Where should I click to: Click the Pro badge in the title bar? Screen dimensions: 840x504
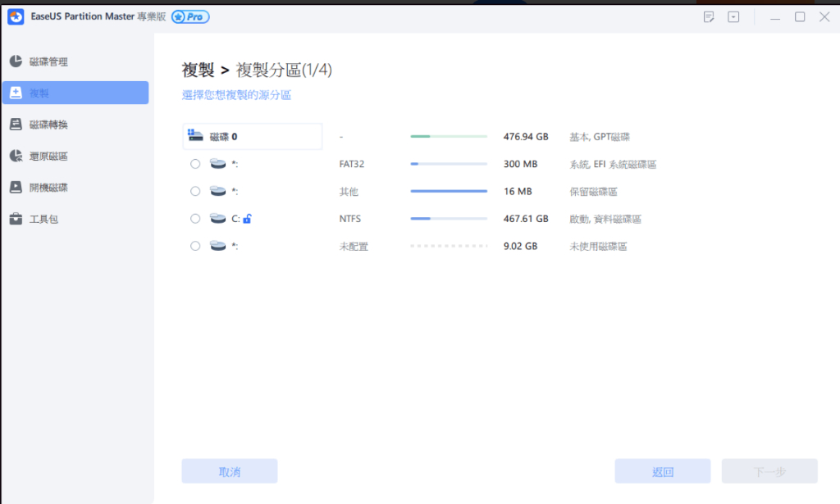[x=190, y=17]
